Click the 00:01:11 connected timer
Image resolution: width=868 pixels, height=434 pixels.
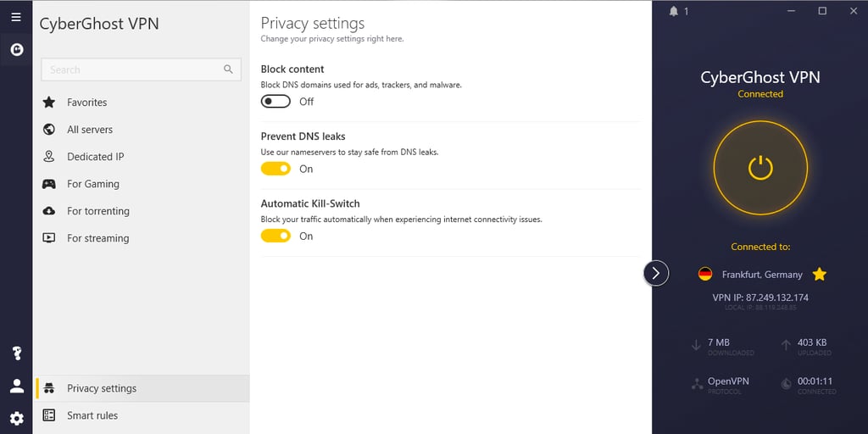coord(815,381)
